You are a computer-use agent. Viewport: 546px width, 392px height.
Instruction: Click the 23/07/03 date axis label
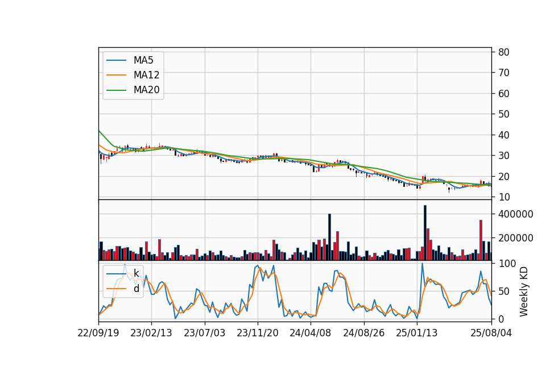[x=204, y=333]
